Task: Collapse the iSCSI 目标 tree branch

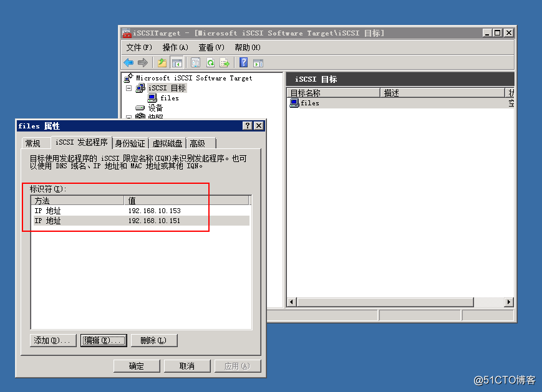Action: click(128, 88)
